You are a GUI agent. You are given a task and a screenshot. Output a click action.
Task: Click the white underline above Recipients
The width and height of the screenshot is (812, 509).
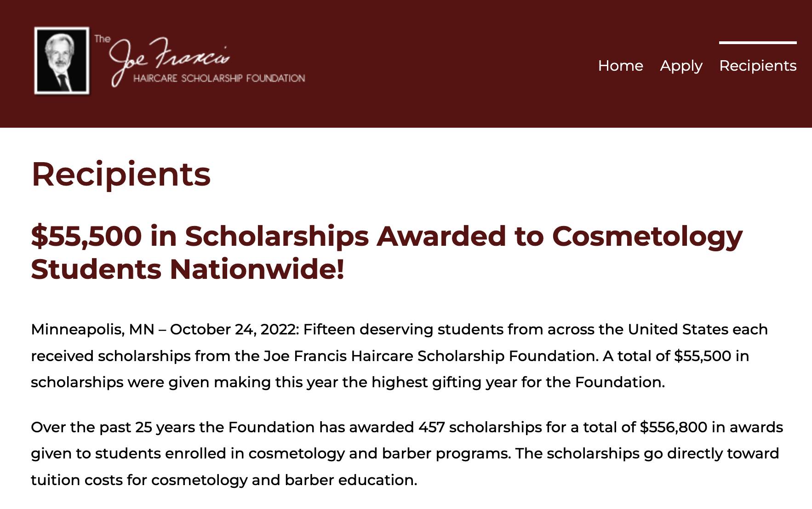(x=758, y=43)
